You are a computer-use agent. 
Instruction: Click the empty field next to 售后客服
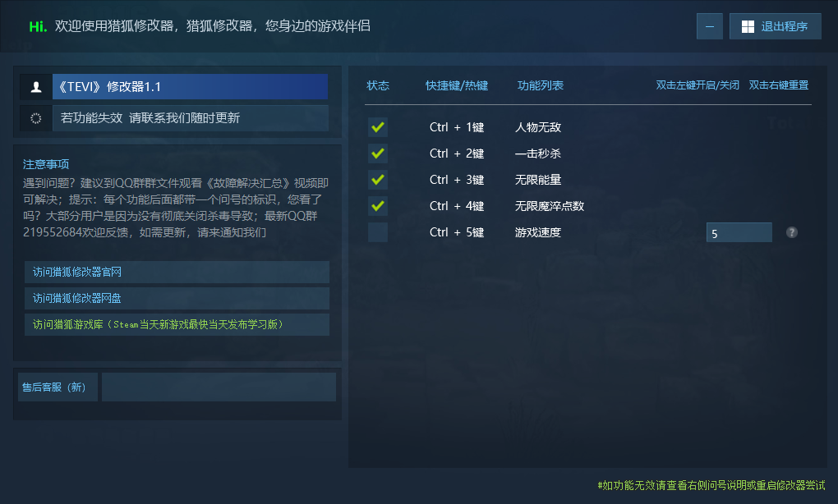click(219, 387)
